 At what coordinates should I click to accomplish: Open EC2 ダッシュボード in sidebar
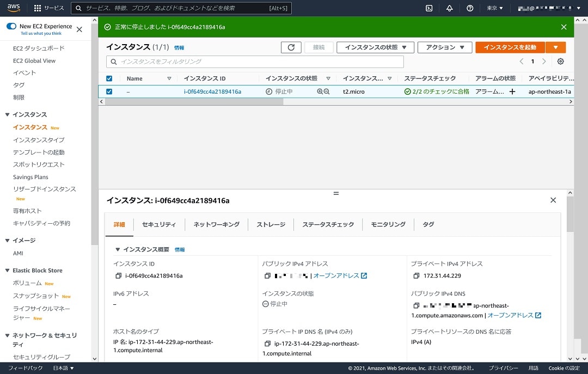[39, 48]
